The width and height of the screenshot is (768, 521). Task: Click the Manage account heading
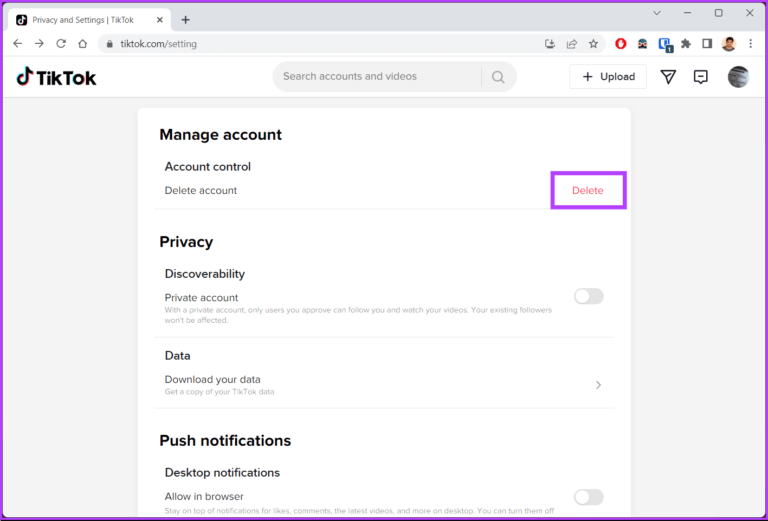[220, 135]
